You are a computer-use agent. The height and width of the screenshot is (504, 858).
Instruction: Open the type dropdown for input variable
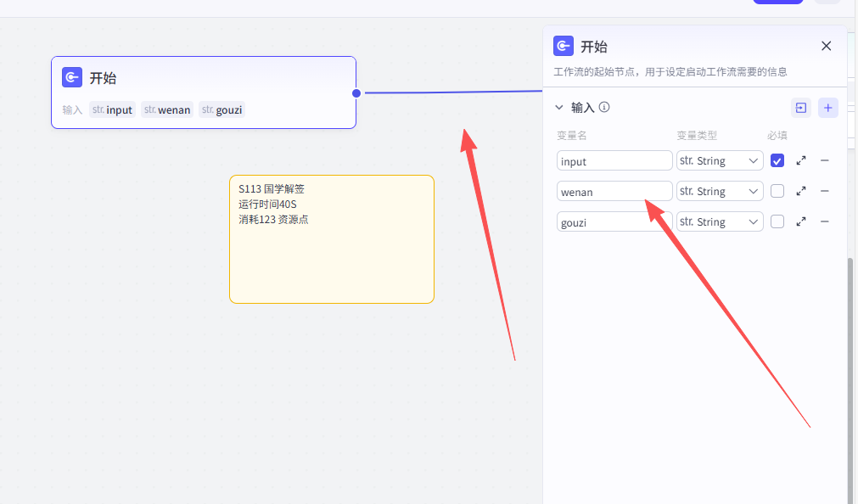coord(720,160)
